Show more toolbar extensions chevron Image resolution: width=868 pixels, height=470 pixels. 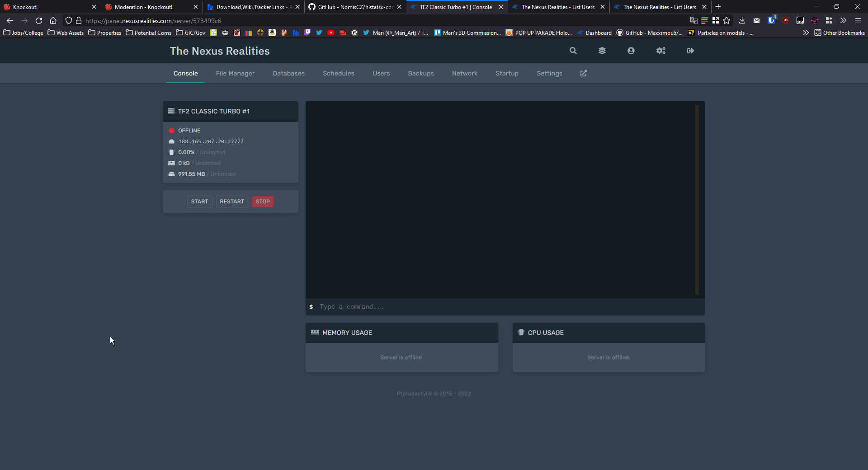point(844,20)
